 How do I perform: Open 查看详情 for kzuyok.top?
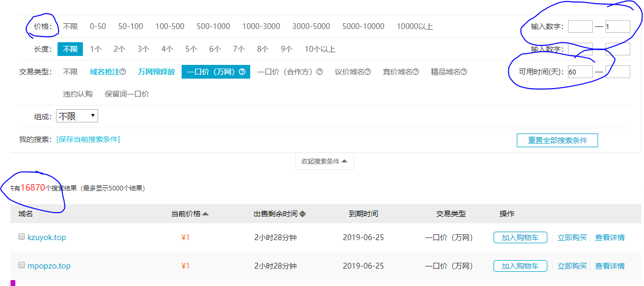[610, 237]
